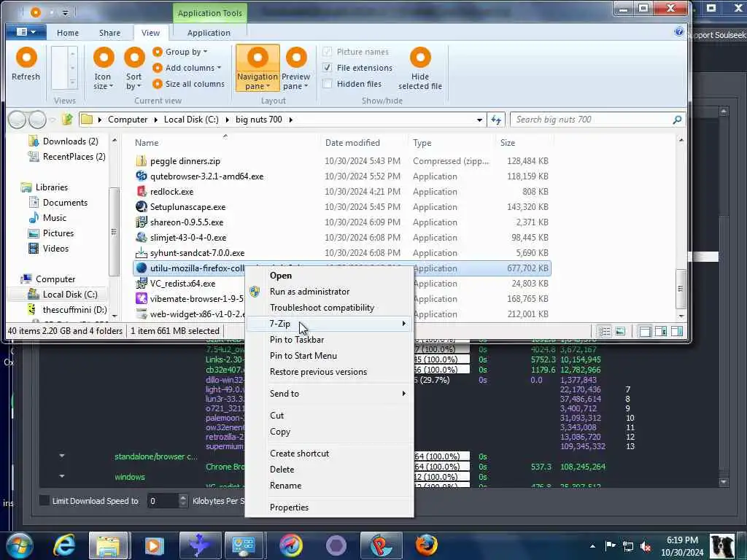This screenshot has height=560, width=747.
Task: Uncheck the File extensions checkbox
Action: (x=328, y=68)
